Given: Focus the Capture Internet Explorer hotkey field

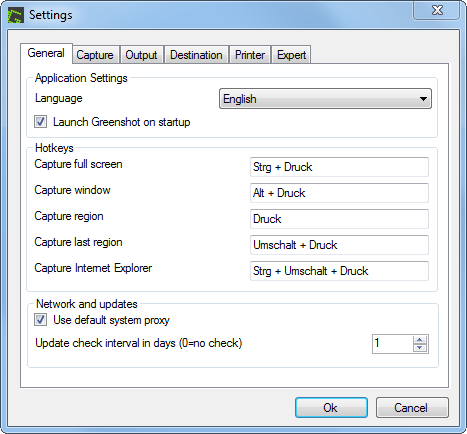Looking at the screenshot, I should point(339,271).
